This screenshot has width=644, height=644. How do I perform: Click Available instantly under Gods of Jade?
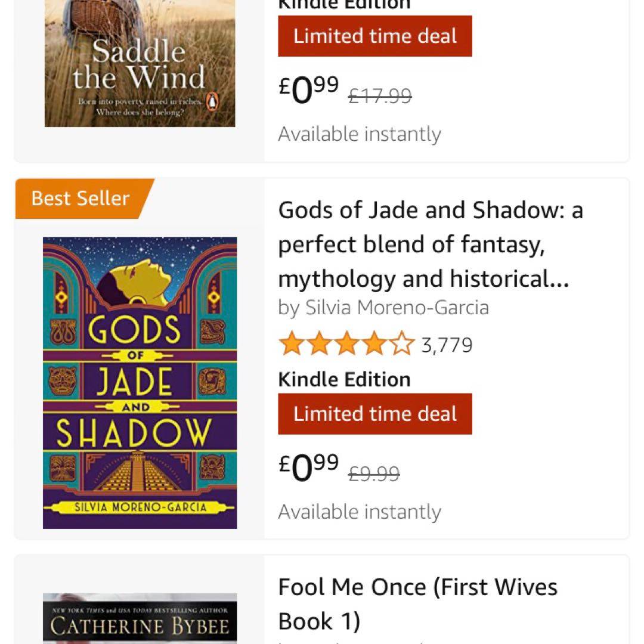point(360,512)
